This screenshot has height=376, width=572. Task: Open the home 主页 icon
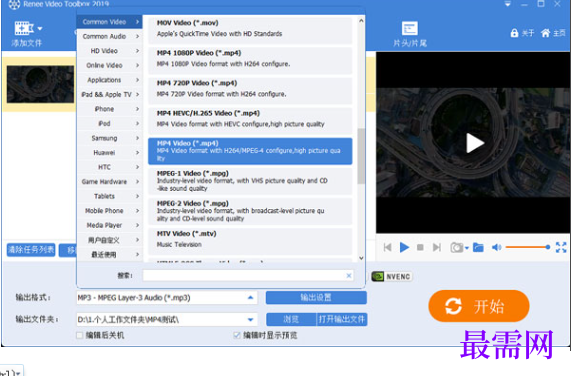click(x=545, y=33)
